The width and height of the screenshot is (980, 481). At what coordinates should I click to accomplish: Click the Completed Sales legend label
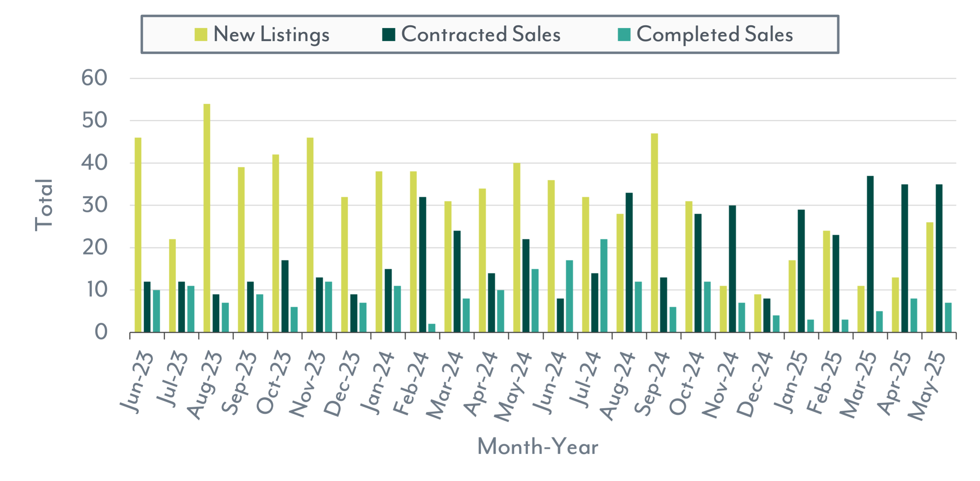pyautogui.click(x=715, y=34)
